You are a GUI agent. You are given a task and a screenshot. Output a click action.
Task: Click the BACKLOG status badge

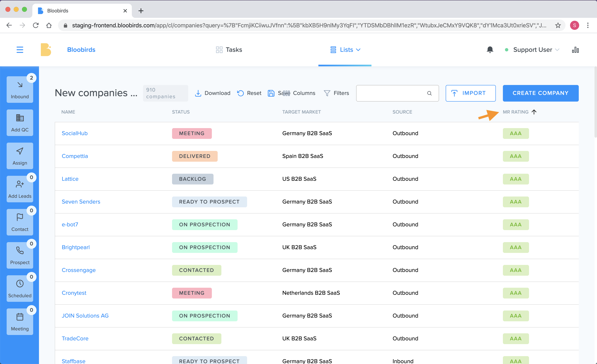[x=193, y=179]
